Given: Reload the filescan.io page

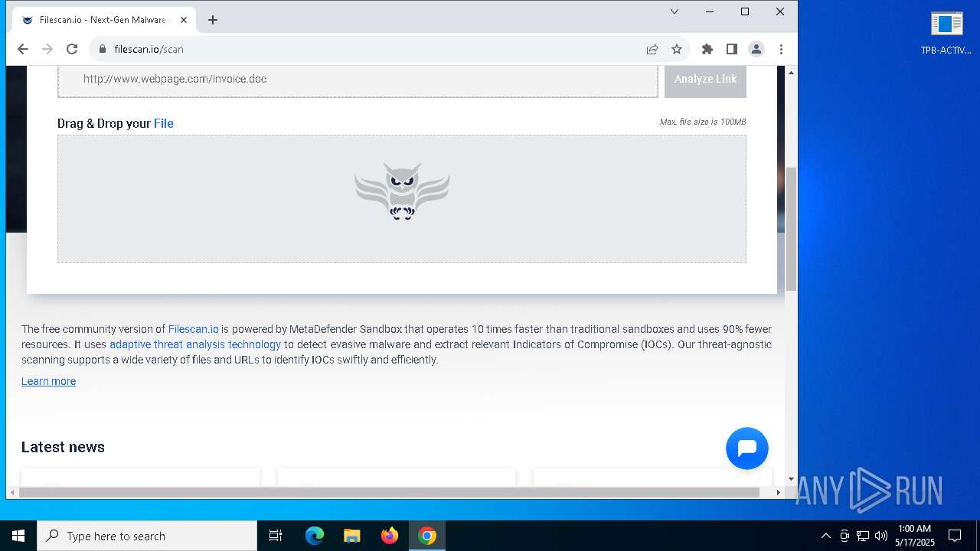Looking at the screenshot, I should 72,49.
